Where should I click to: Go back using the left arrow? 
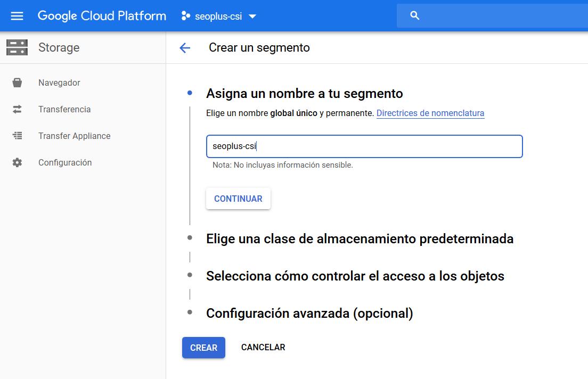click(185, 48)
